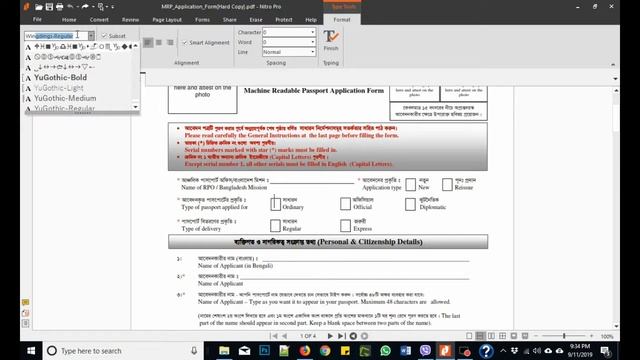Open Photoshop from the taskbar
The image size is (640, 360).
tap(264, 351)
